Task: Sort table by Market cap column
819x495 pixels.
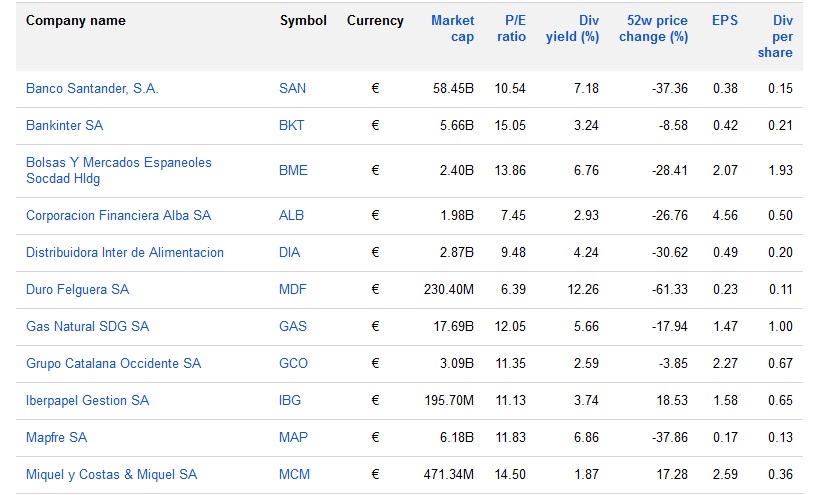Action: tap(452, 28)
